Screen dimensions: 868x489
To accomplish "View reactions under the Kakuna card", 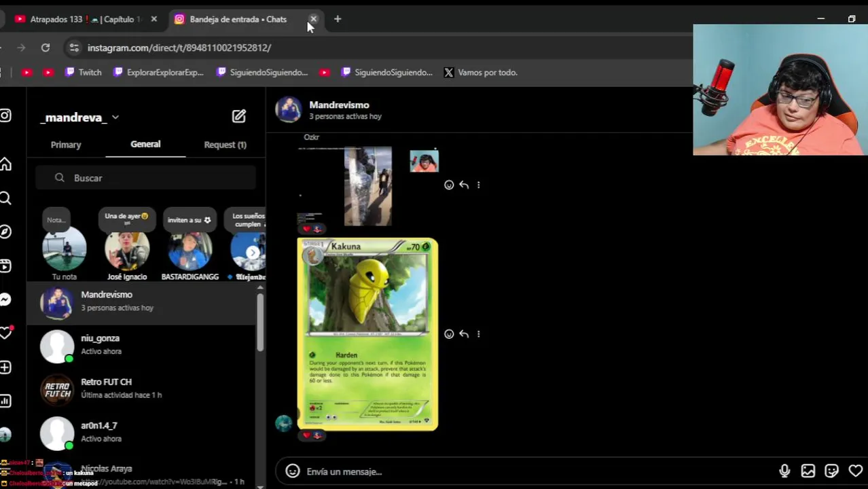I will [312, 435].
